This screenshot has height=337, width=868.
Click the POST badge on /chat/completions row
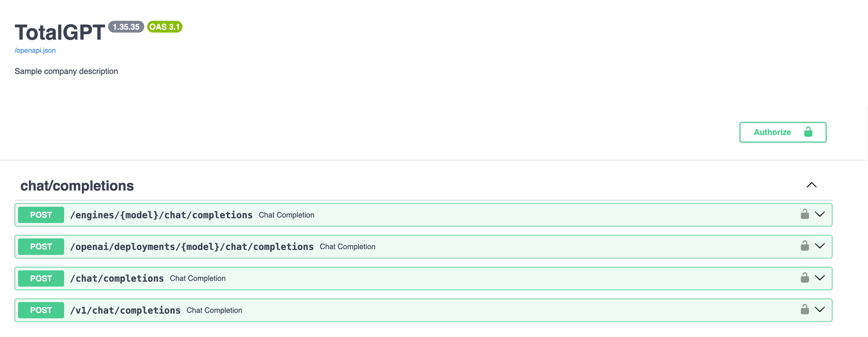pos(41,278)
